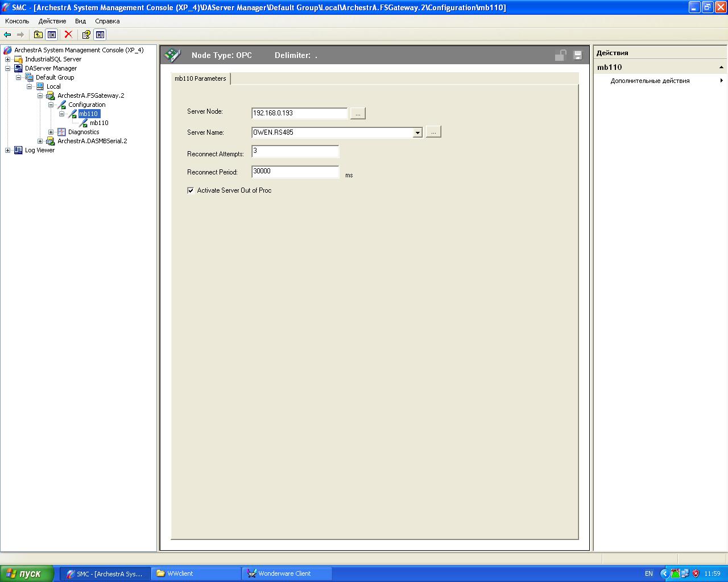Click the Up one level folder icon

[x=38, y=35]
